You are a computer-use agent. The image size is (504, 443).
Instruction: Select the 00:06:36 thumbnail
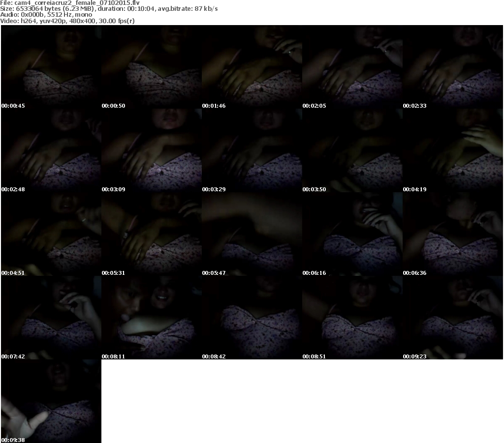tap(453, 234)
